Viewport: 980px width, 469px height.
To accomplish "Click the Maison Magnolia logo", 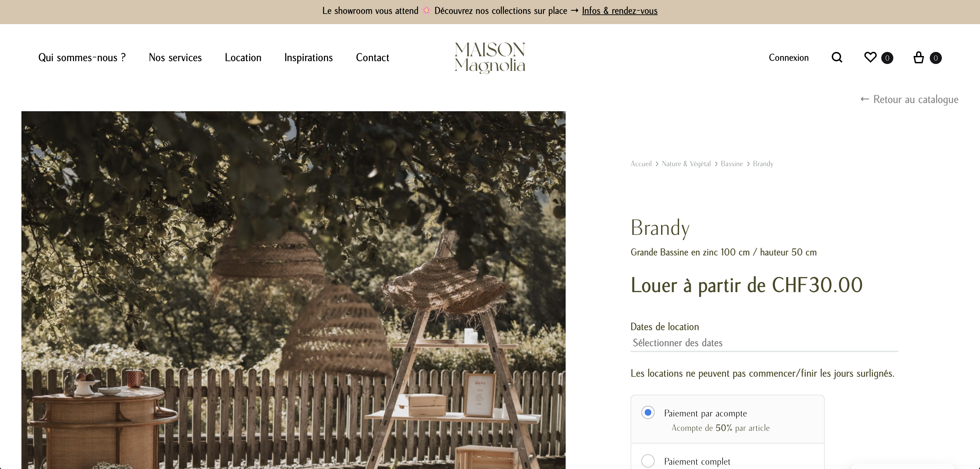I will click(490, 58).
